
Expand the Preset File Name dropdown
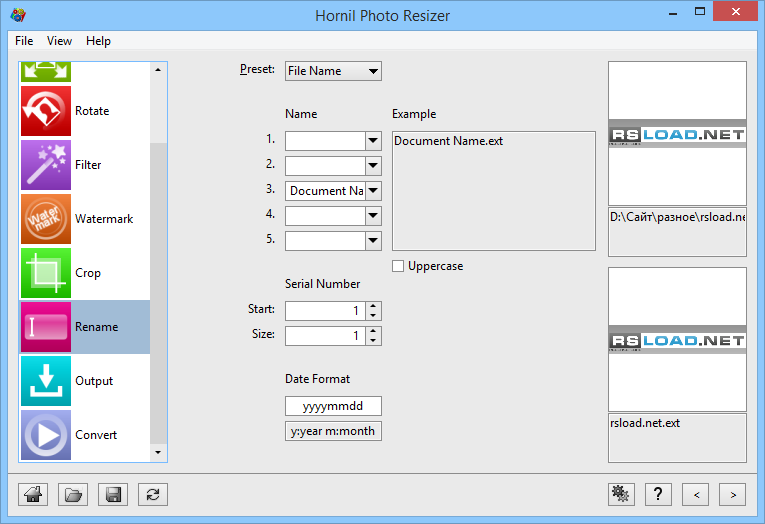tap(333, 71)
